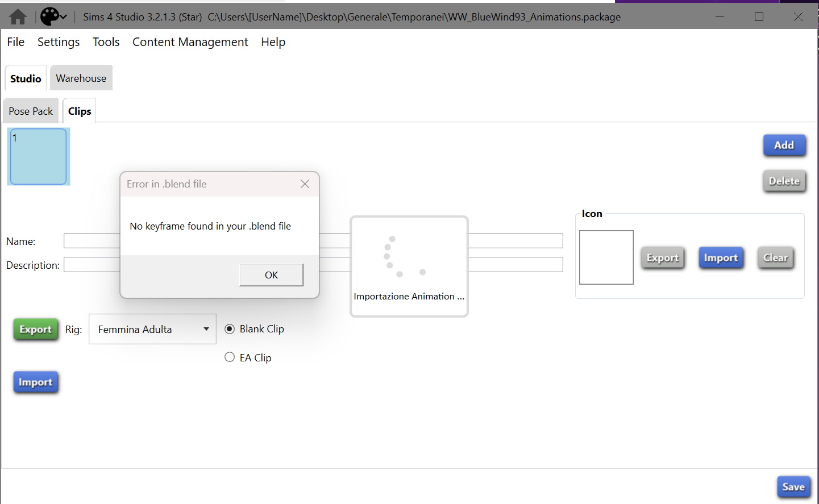This screenshot has width=819, height=504.
Task: Open the Content Management menu
Action: point(190,42)
